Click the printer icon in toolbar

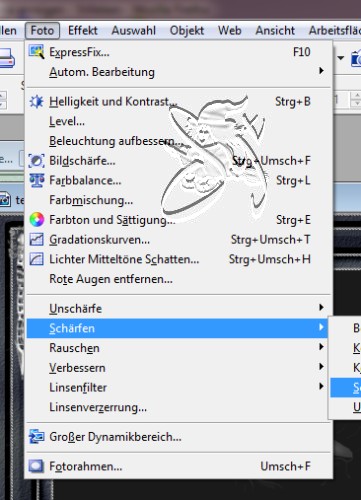tap(7, 59)
